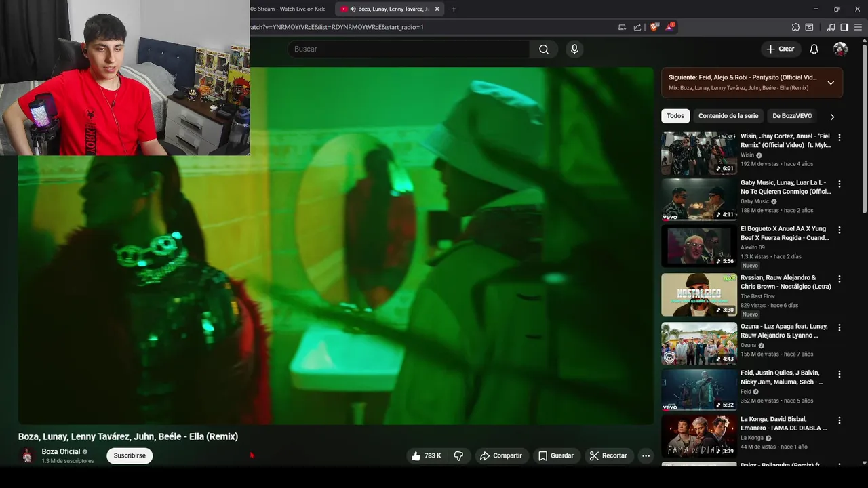Like the video with thumbs up
868x488 pixels.
[x=426, y=455]
